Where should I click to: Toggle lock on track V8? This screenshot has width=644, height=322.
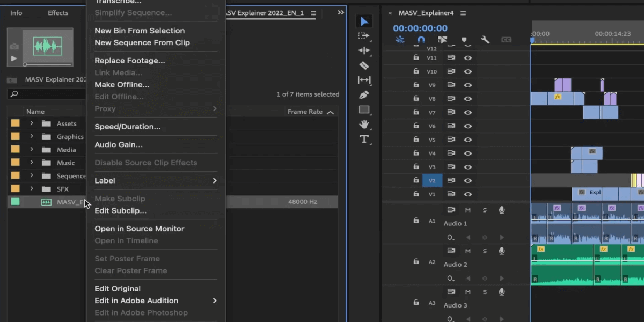(x=416, y=99)
